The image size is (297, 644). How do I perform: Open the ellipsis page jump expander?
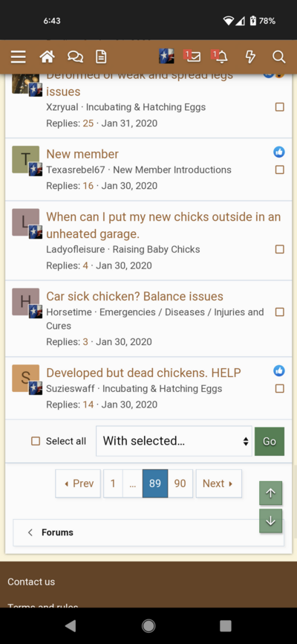pos(132,483)
